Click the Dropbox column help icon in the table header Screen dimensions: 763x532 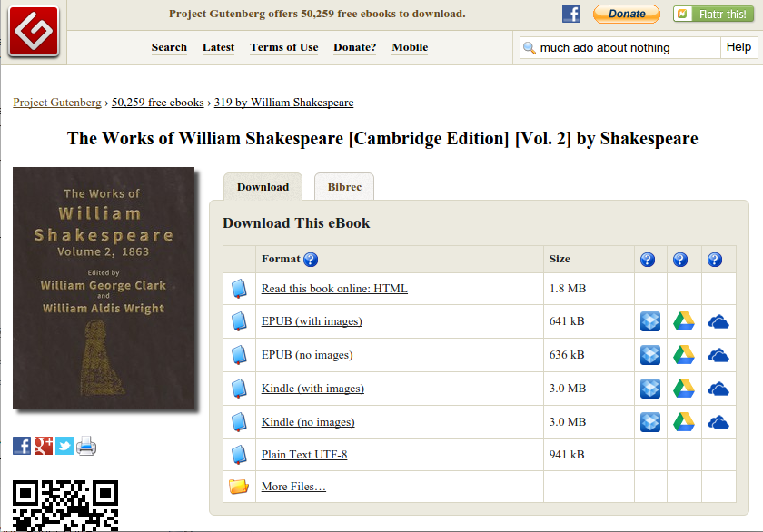click(647, 260)
